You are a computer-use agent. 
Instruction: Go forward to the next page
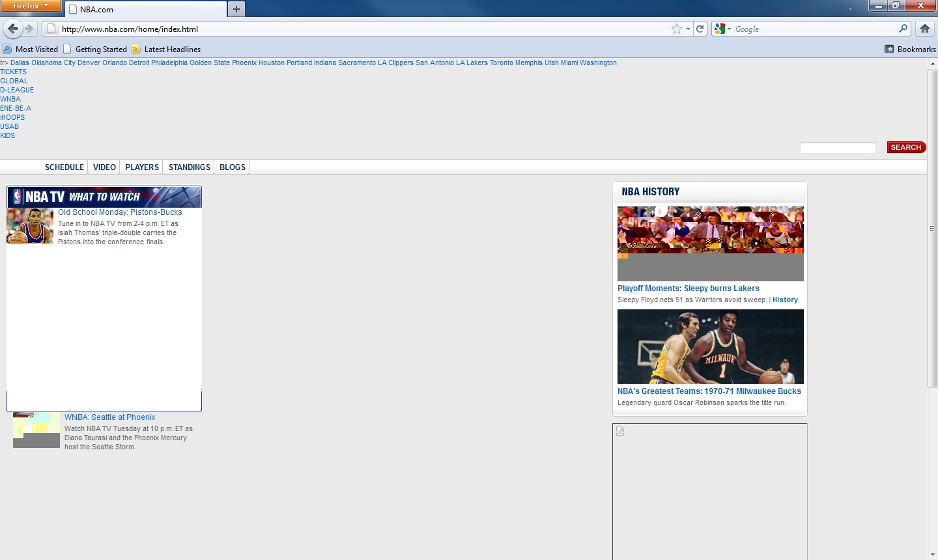click(29, 29)
